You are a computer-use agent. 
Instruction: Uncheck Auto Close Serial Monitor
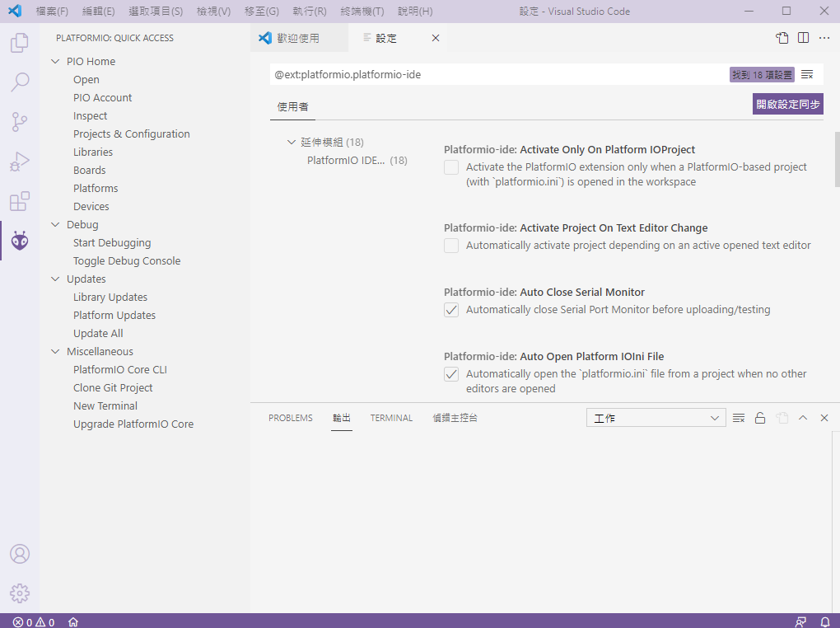click(451, 310)
